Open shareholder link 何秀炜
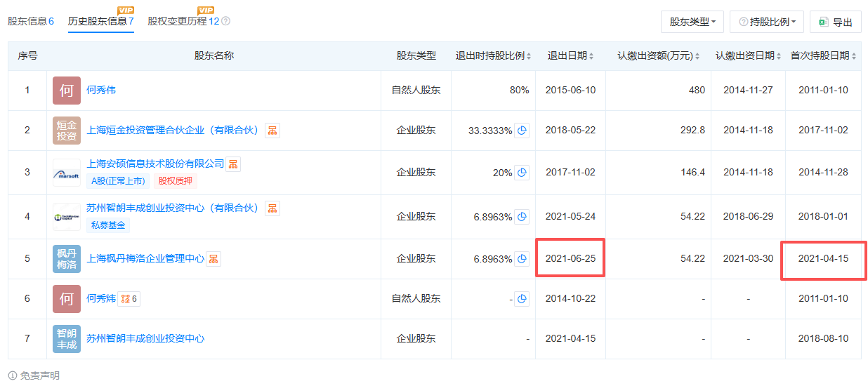The height and width of the screenshot is (386, 868). tap(101, 299)
